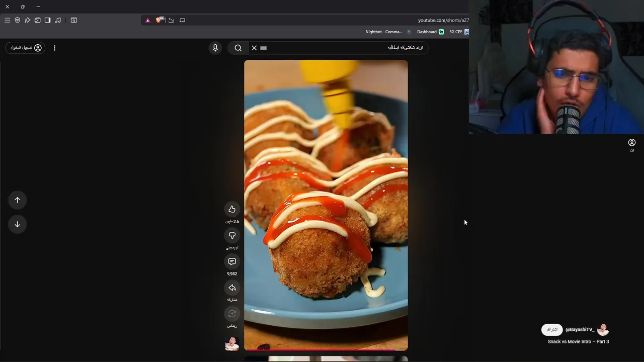Open @BayashiTV_ channel name
Screen dimensions: 644x362
[580, 330]
